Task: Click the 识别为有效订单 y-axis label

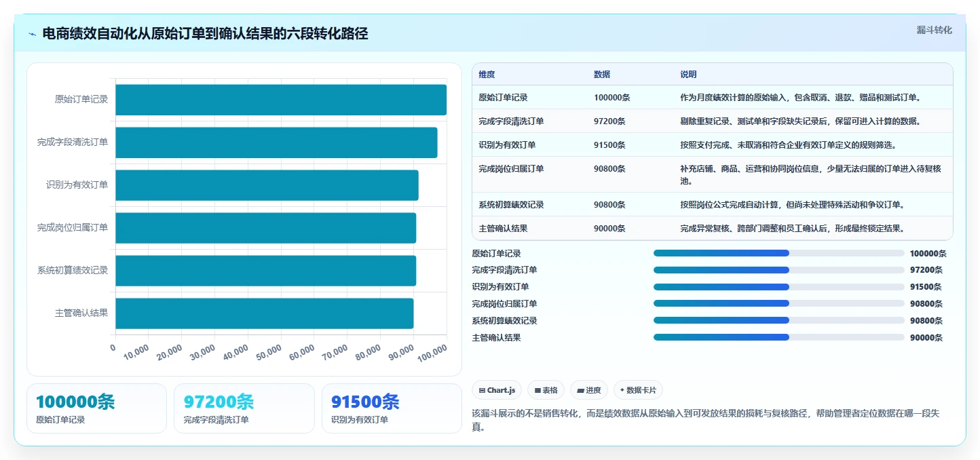Action: [77, 185]
